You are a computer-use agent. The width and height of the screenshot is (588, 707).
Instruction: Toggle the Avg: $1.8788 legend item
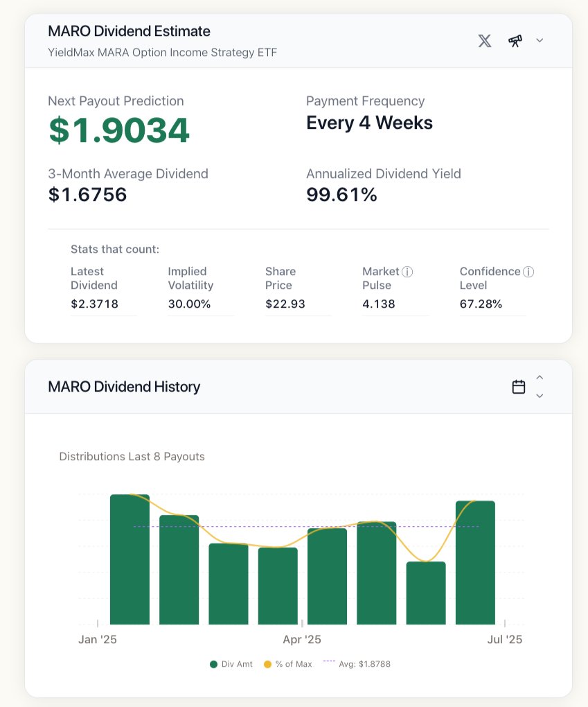point(357,664)
